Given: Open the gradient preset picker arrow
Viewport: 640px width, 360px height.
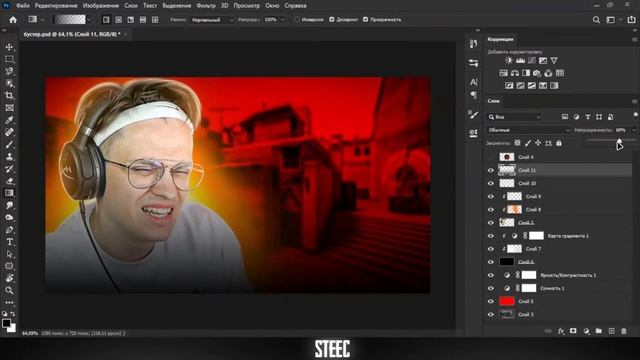Looking at the screenshot, I should [89, 20].
